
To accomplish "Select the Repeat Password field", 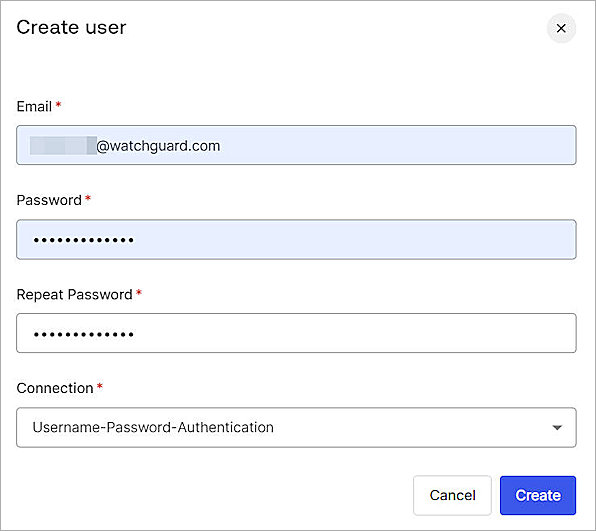I will coord(296,333).
